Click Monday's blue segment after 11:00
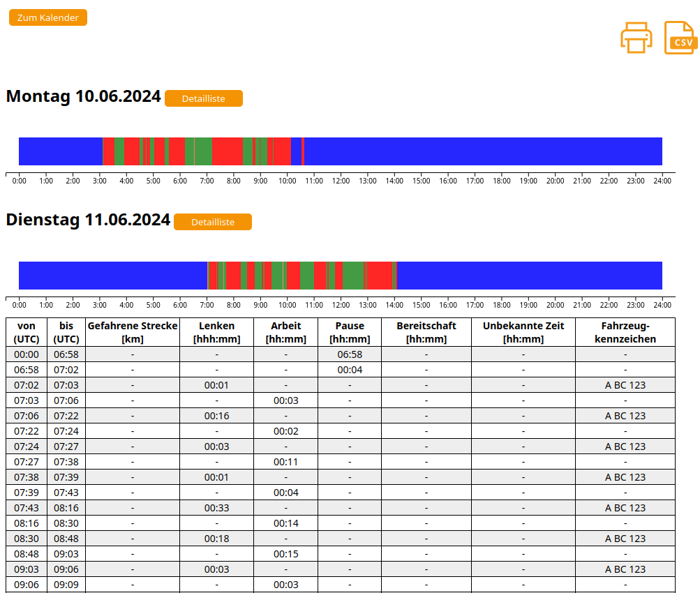 (x=482, y=151)
